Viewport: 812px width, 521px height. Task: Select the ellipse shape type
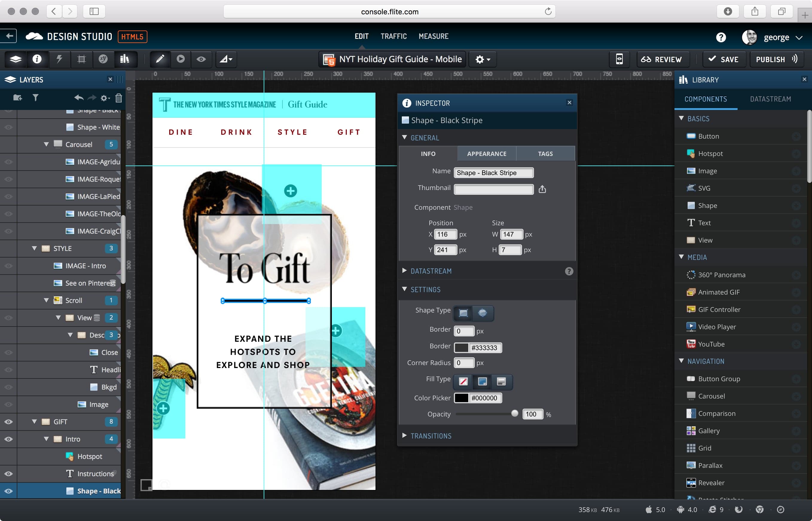click(x=483, y=313)
